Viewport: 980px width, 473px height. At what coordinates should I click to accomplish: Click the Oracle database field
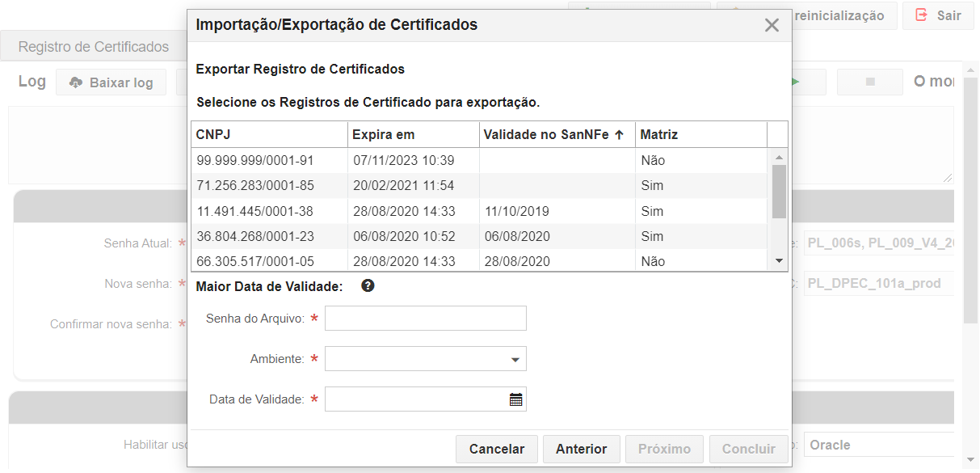(x=879, y=445)
